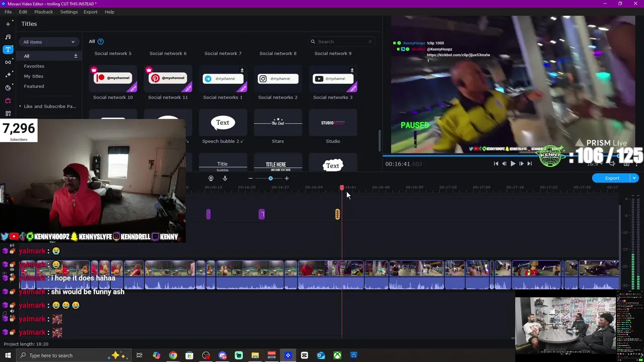Select the Social networks 2 Instagram title
The height and width of the screenshot is (362, 644).
click(x=278, y=78)
